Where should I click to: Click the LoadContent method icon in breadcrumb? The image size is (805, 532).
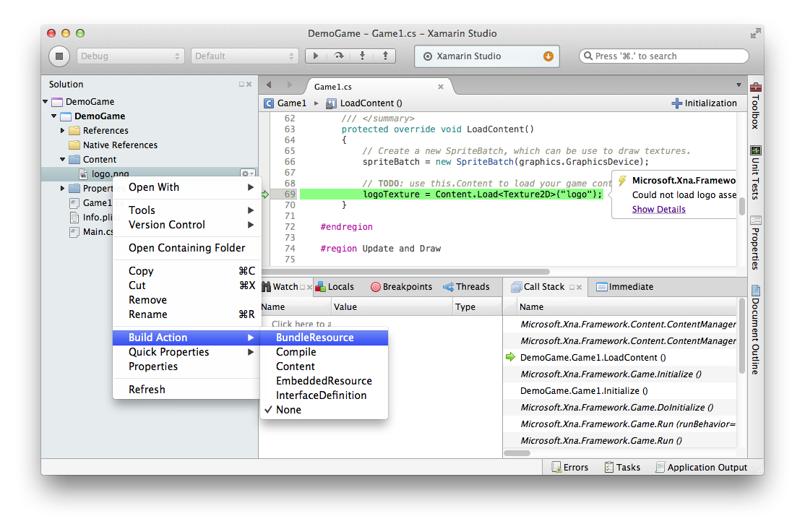(x=331, y=103)
